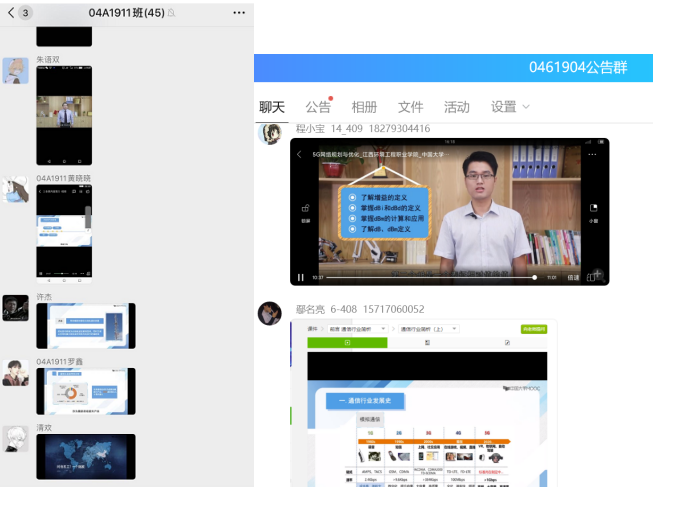Switch to the 聊天 tab

pyautogui.click(x=272, y=107)
